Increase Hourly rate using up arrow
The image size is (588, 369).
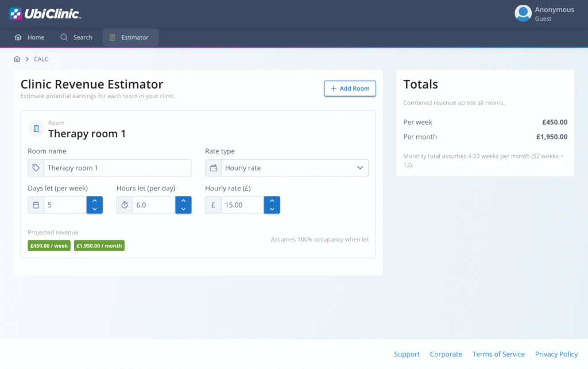point(272,201)
